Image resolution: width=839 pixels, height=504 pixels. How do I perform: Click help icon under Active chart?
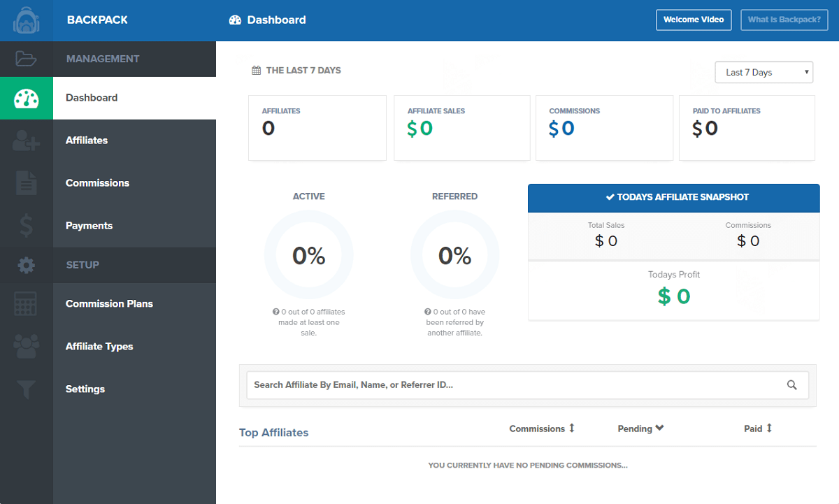point(275,312)
